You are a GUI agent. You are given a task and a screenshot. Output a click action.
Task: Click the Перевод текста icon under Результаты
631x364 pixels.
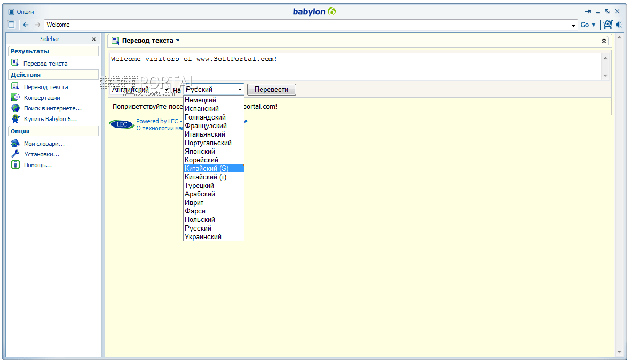click(15, 63)
